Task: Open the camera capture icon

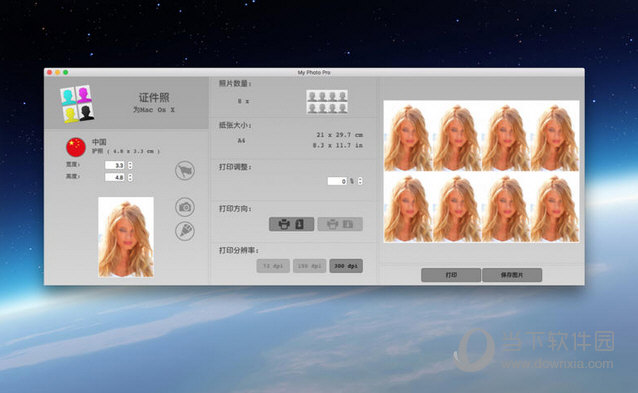Action: click(x=185, y=207)
